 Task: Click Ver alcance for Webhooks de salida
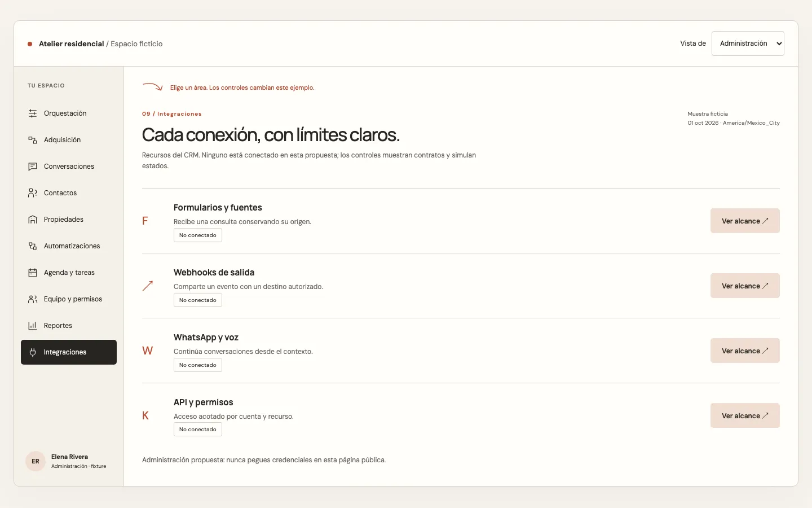coord(745,286)
